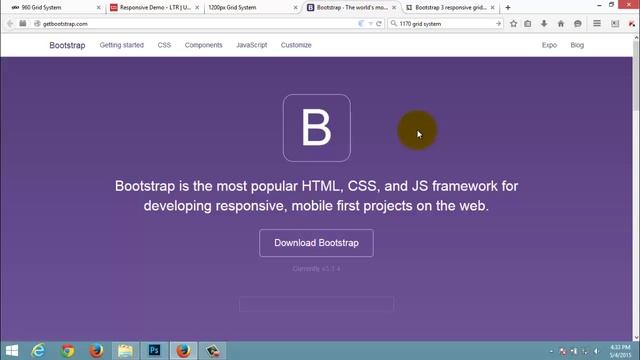Click the volume tray icon
The height and width of the screenshot is (360, 640).
point(596,351)
